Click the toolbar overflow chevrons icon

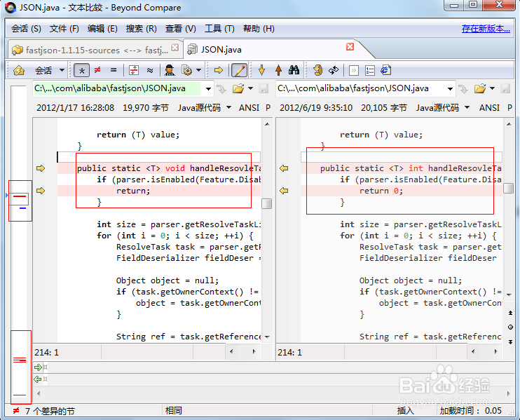click(x=354, y=70)
